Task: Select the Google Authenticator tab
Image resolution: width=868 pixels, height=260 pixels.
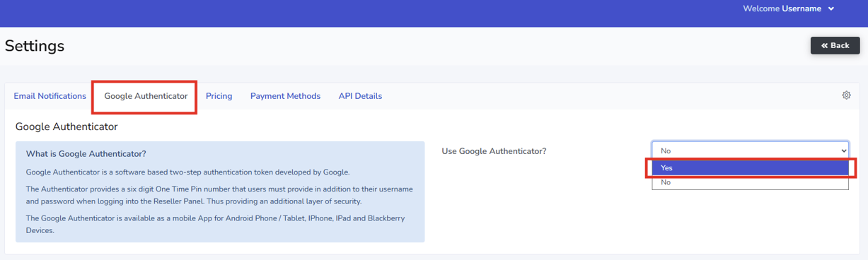Action: pos(146,96)
